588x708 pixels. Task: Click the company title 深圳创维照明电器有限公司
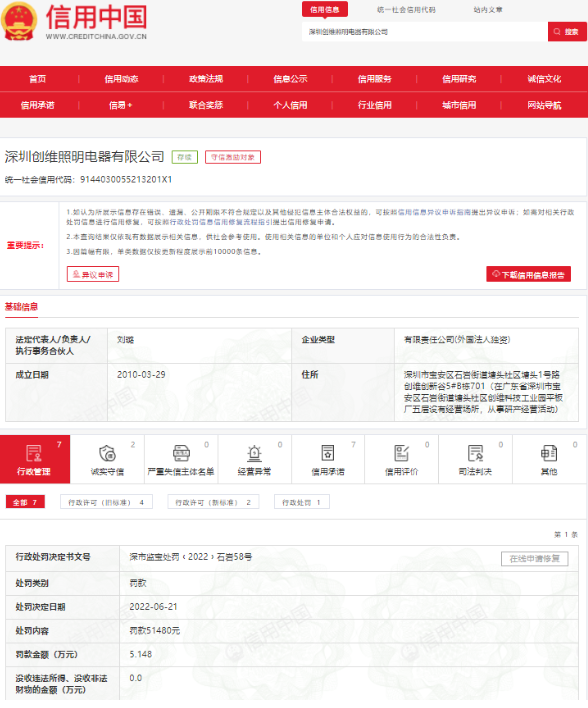(84, 157)
